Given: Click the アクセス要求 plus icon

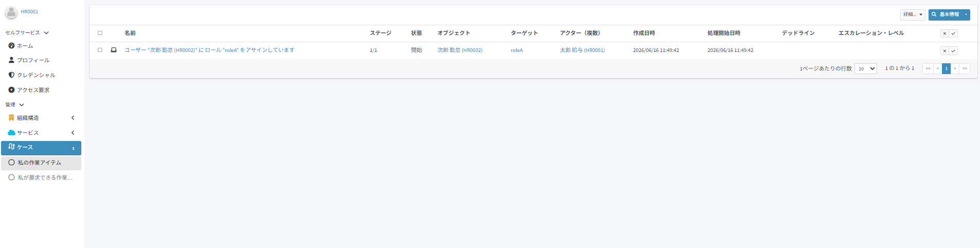Looking at the screenshot, I should pyautogui.click(x=11, y=90).
